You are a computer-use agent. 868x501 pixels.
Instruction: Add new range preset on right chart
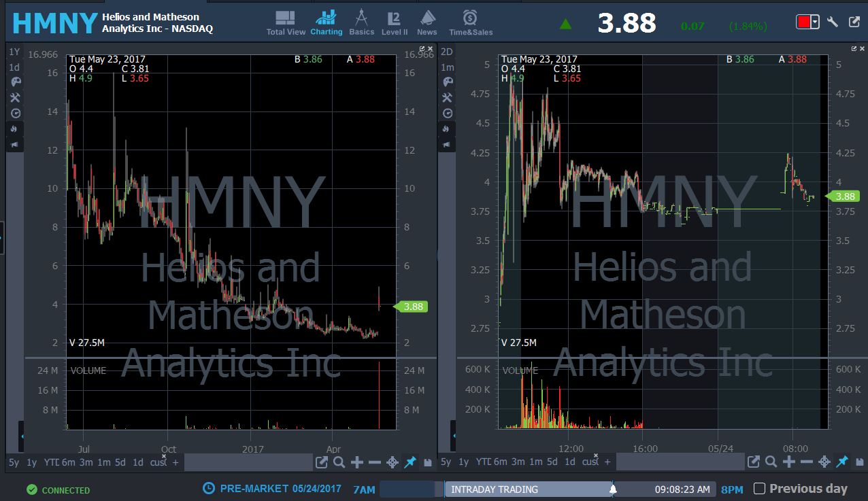tap(607, 462)
